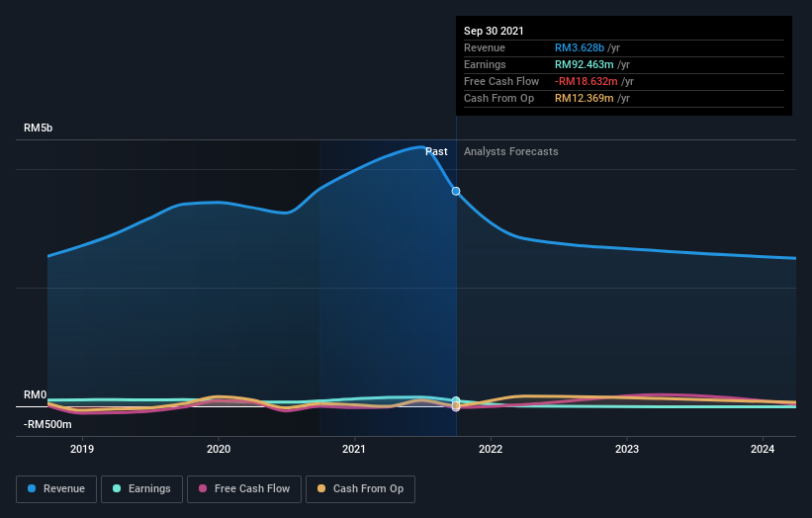
Task: Click the Earnings row label in tooltip
Action: click(x=485, y=64)
